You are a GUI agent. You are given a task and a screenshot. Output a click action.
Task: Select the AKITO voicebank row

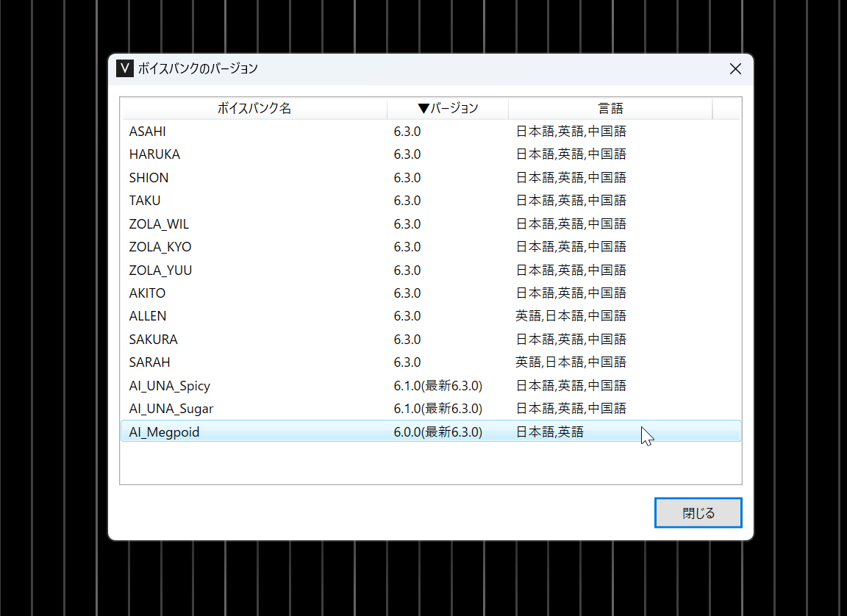(x=431, y=293)
